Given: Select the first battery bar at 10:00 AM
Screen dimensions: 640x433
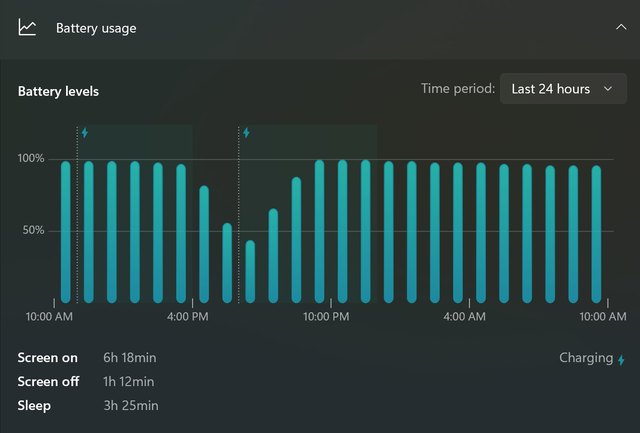Looking at the screenshot, I should 66,232.
